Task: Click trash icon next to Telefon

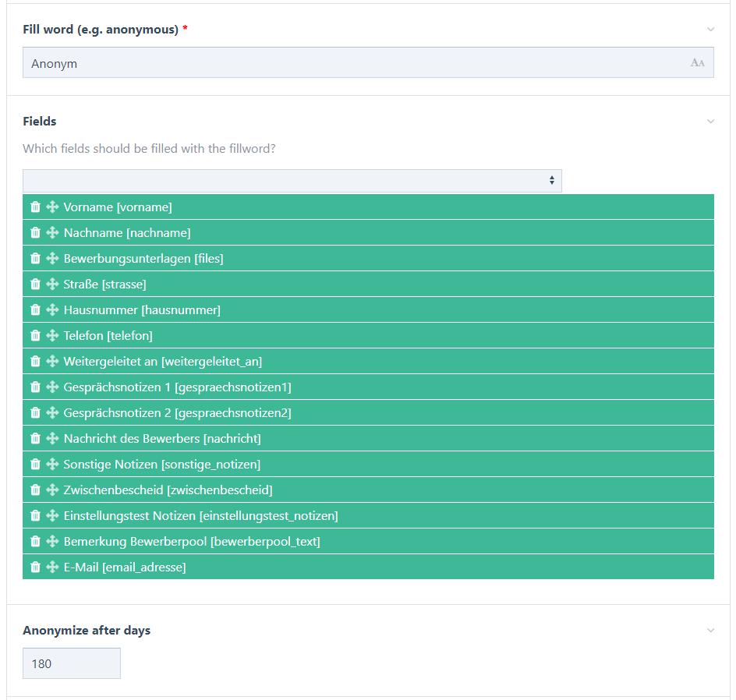Action: point(35,335)
